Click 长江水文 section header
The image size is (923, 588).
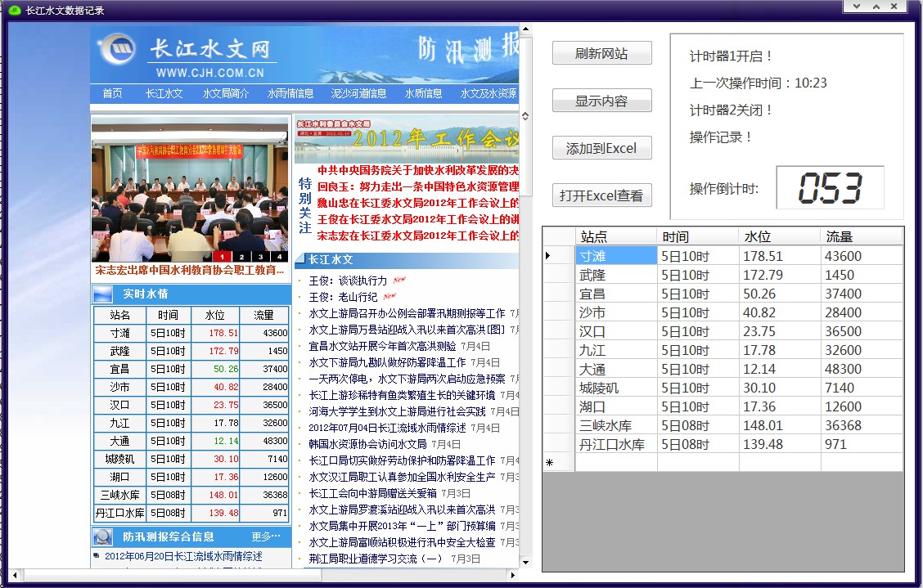pyautogui.click(x=407, y=259)
